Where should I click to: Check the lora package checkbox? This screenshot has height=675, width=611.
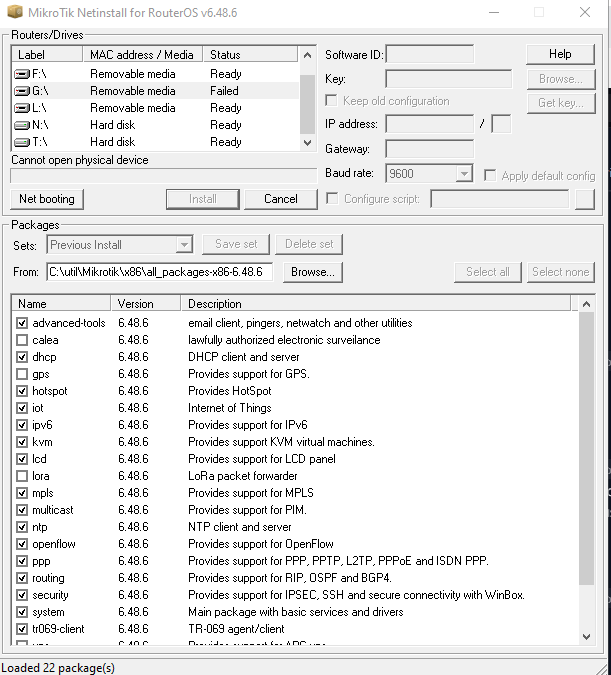22,476
